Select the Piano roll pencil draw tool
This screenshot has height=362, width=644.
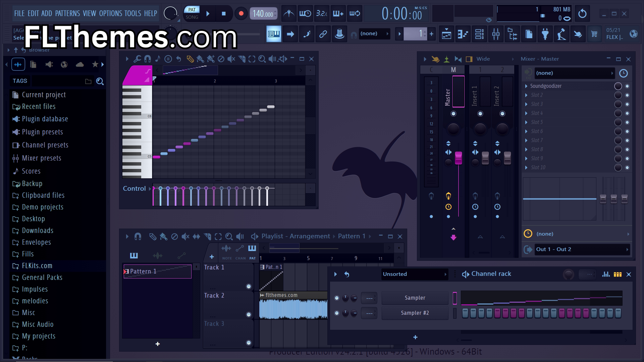point(190,59)
